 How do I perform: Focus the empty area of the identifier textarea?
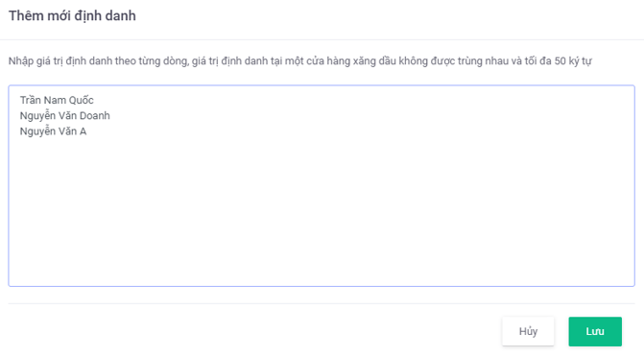click(x=322, y=209)
